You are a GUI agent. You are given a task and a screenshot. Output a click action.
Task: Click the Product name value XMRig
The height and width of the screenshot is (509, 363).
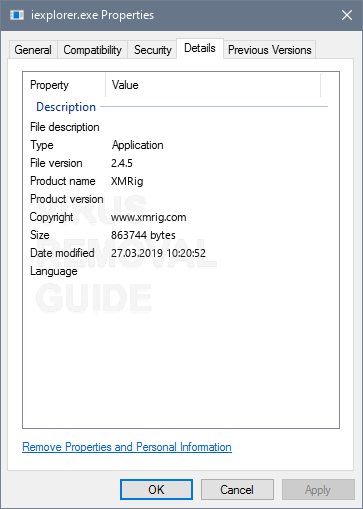pos(127,181)
